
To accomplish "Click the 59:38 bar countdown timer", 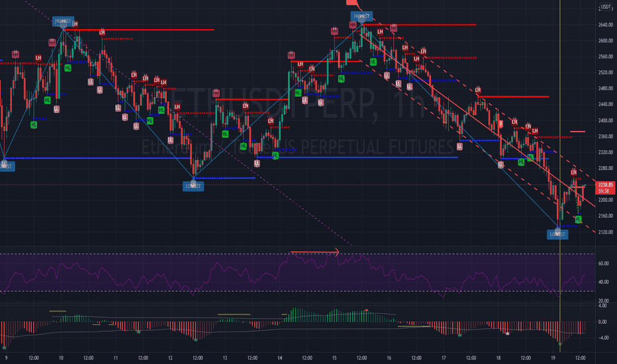I will (x=605, y=191).
